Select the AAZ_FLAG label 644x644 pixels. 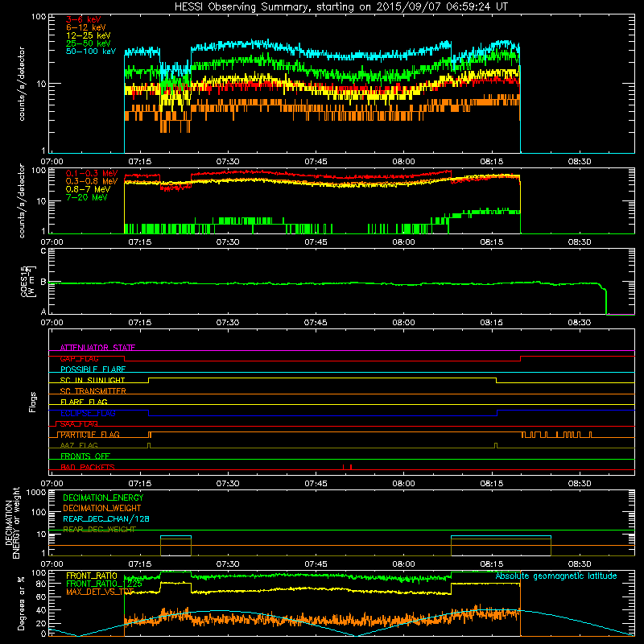click(x=79, y=445)
